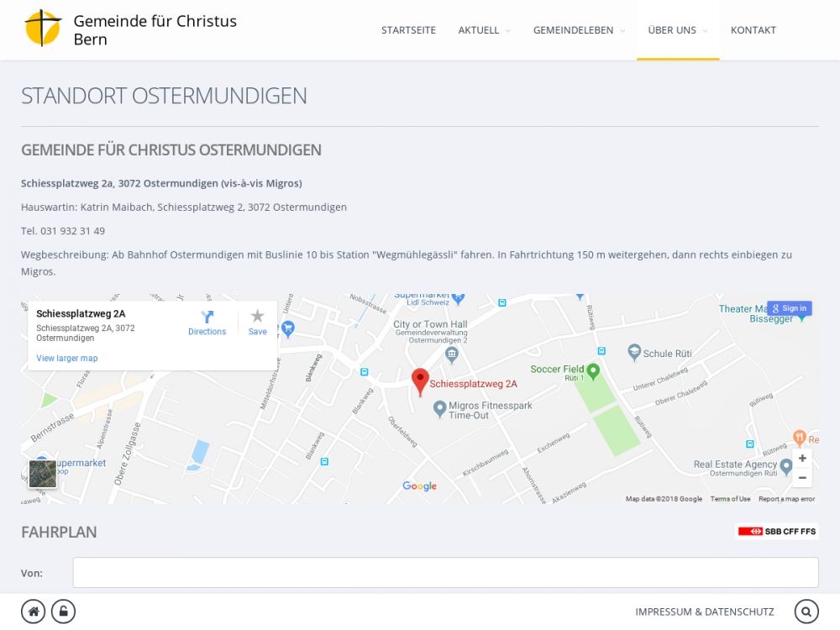
Task: Expand the Über uns dropdown menu
Action: (677, 30)
